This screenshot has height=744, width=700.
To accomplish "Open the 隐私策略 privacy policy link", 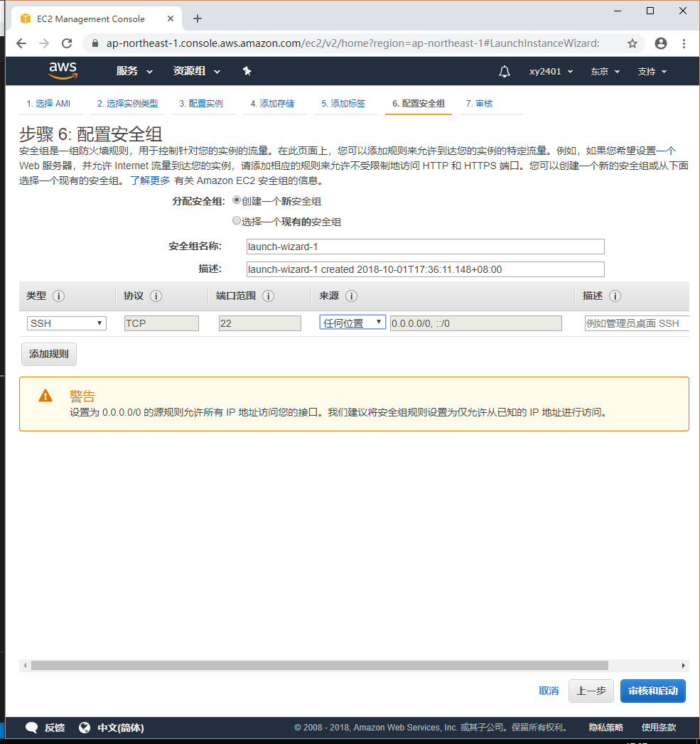I will (x=605, y=728).
